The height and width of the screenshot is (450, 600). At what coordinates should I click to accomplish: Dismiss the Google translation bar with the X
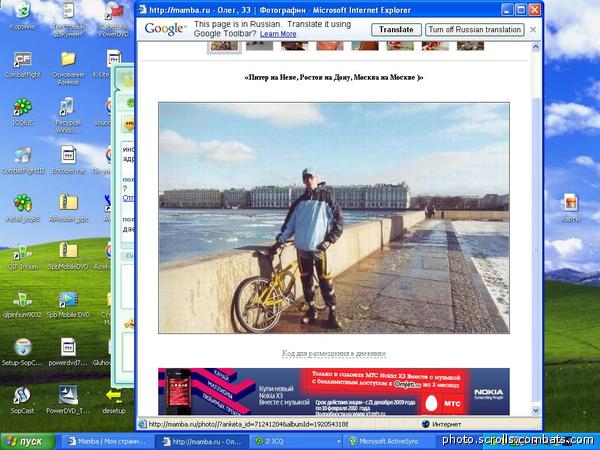click(x=533, y=29)
